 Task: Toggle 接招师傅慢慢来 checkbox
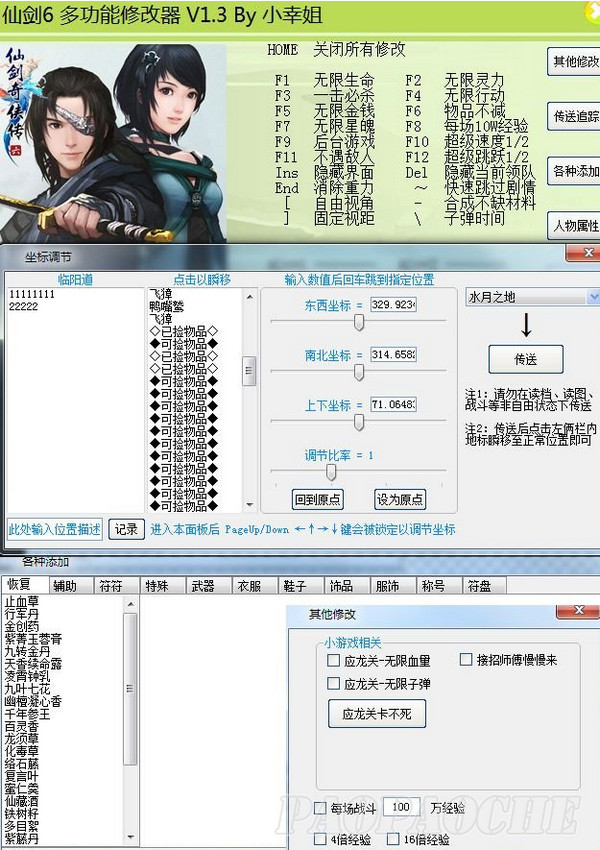(x=466, y=660)
